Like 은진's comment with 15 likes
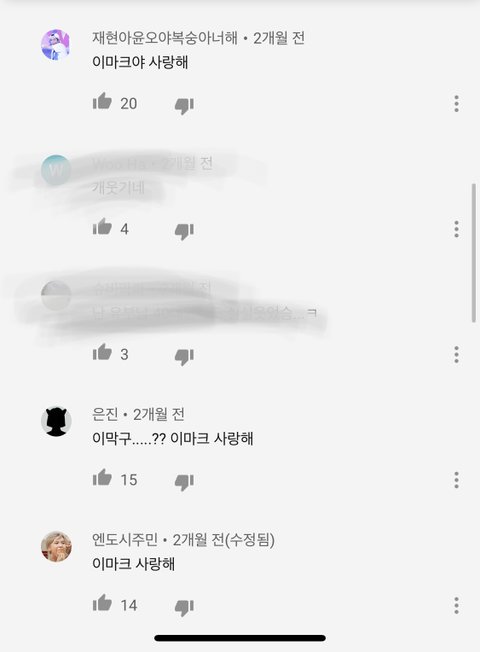The height and width of the screenshot is (652, 480). [x=102, y=477]
